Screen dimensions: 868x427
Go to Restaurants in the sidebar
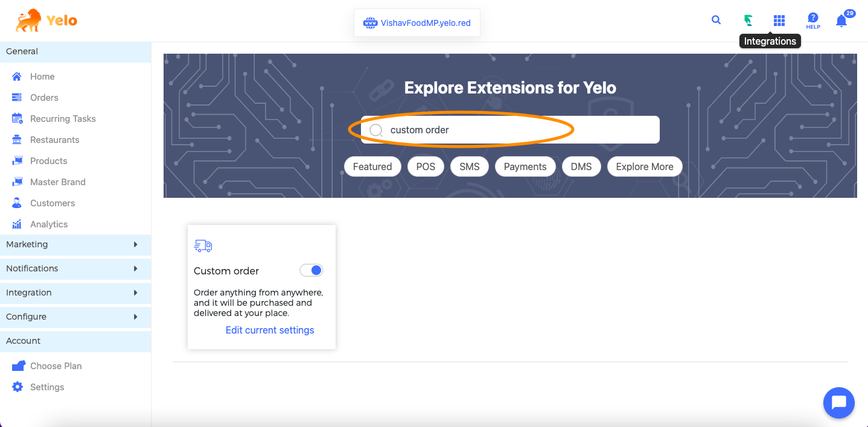[54, 140]
